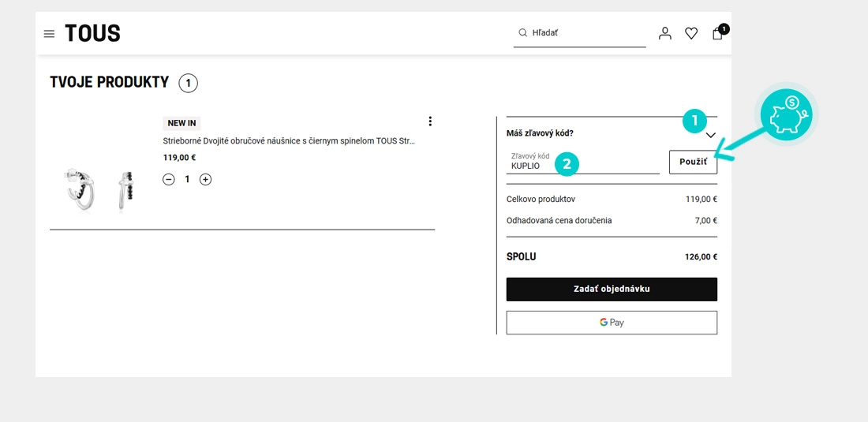This screenshot has width=868, height=422.
Task: Collapse the Máš zľavový kód section chevron
Action: point(711,135)
